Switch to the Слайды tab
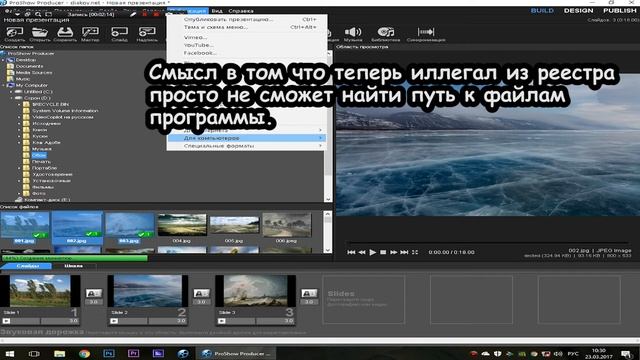Image resolution: width=640 pixels, height=360 pixels. tap(28, 266)
